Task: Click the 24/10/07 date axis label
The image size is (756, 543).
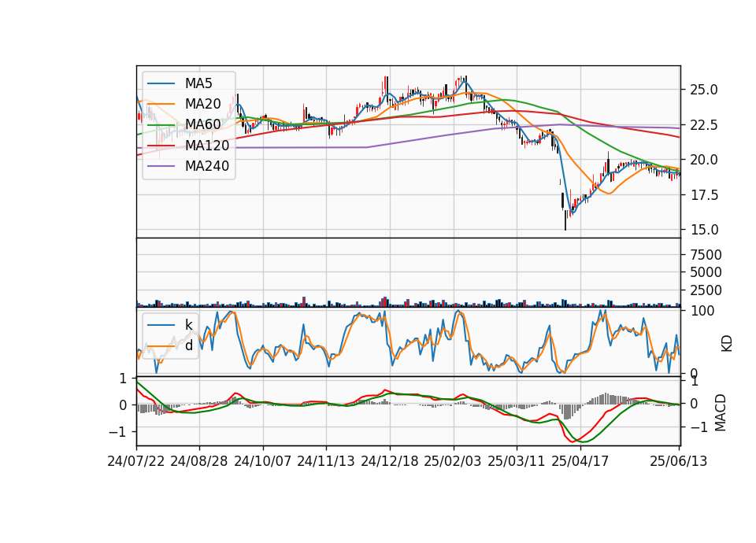Action: pyautogui.click(x=263, y=461)
